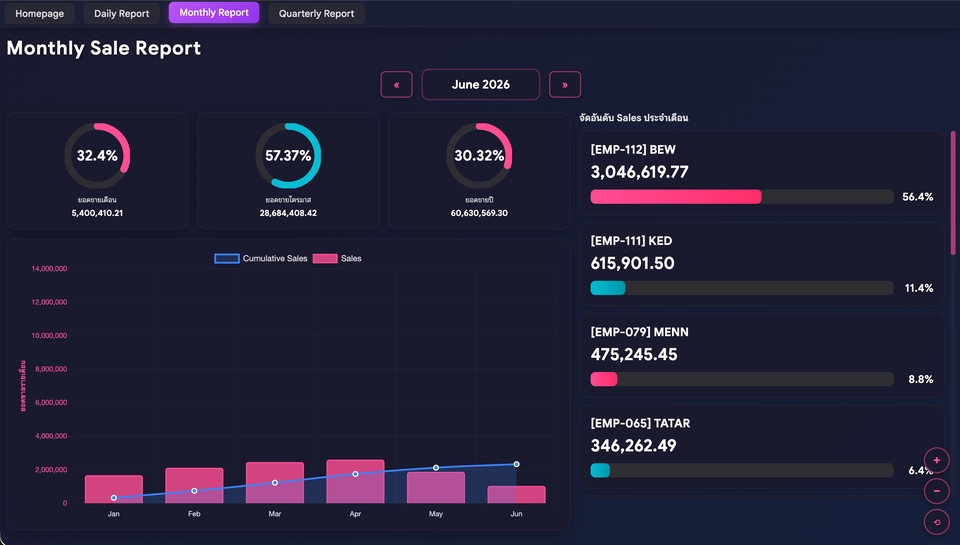The width and height of the screenshot is (960, 545).
Task: Reset view with circular arrow icon
Action: click(x=936, y=522)
